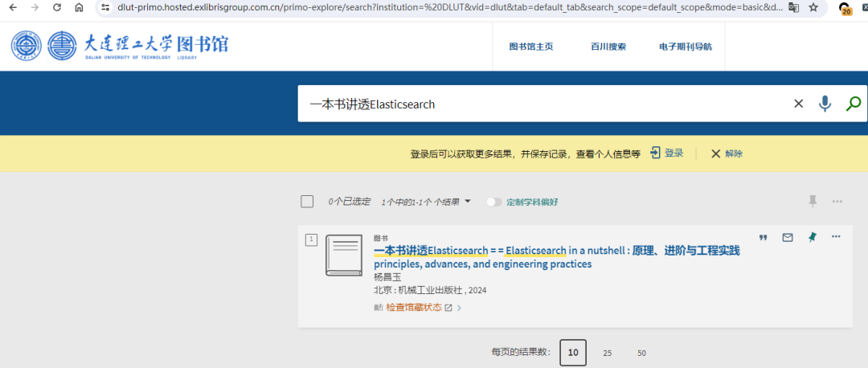Screen dimensions: 868x368
Task: Select 25 results per page
Action: click(608, 353)
